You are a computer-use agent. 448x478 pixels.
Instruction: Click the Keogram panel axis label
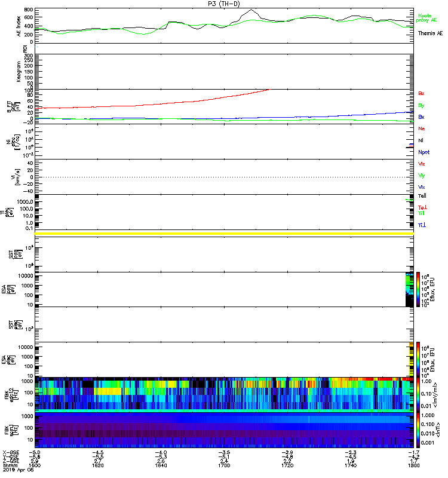coord(19,71)
